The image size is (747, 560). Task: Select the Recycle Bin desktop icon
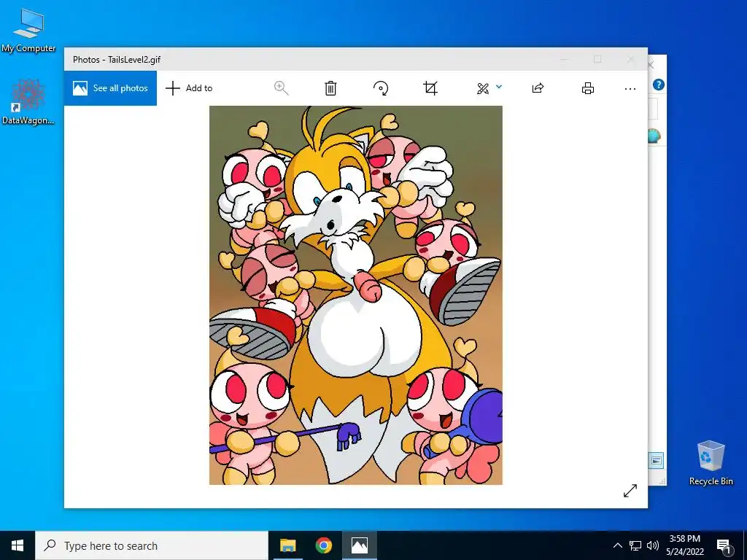(x=711, y=463)
